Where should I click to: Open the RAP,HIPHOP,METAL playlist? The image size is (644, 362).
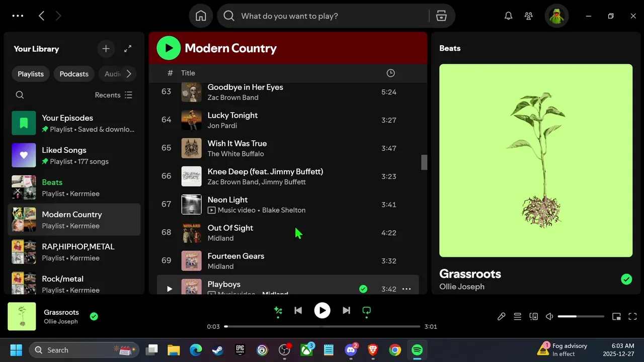pos(74,252)
